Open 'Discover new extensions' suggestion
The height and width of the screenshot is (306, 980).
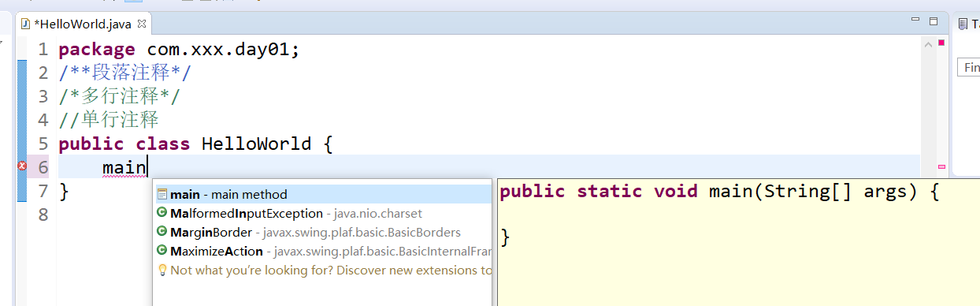(322, 271)
